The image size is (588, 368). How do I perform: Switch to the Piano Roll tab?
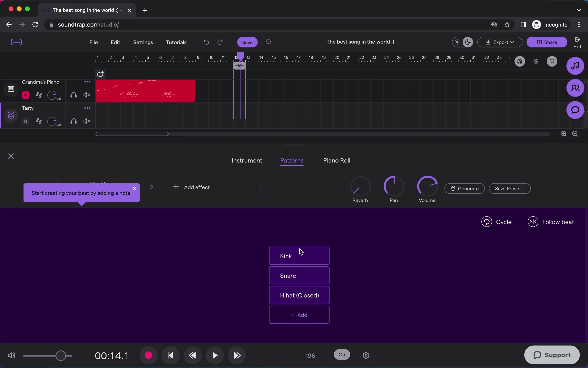pos(336,160)
